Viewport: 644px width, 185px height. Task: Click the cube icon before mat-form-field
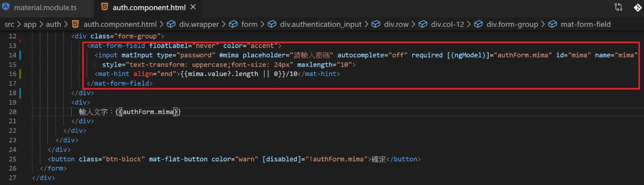(x=553, y=24)
